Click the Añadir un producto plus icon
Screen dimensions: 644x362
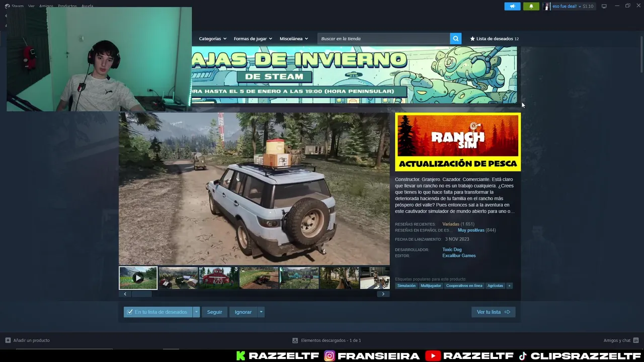coord(8,340)
